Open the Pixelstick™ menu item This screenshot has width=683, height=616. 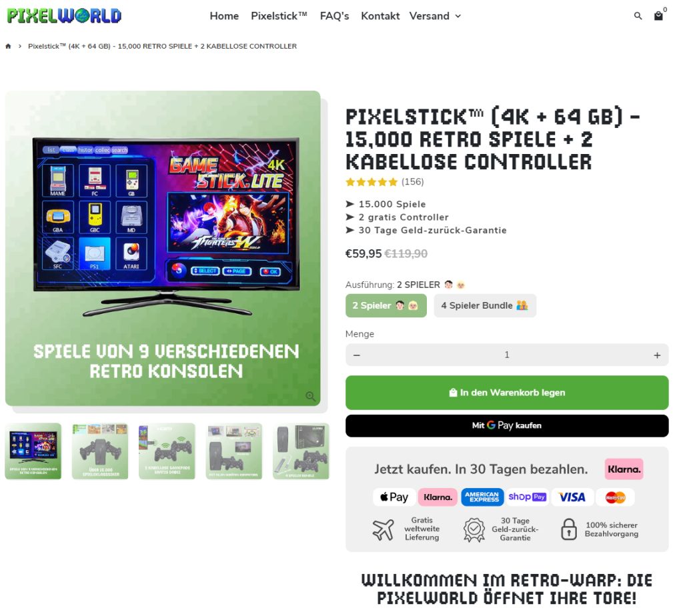(279, 16)
